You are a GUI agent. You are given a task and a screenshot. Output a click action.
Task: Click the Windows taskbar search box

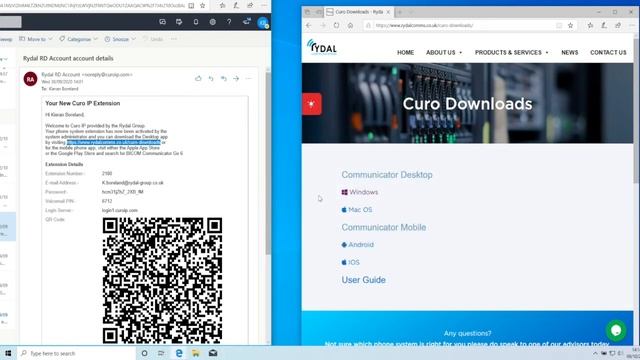pyautogui.click(x=76, y=353)
